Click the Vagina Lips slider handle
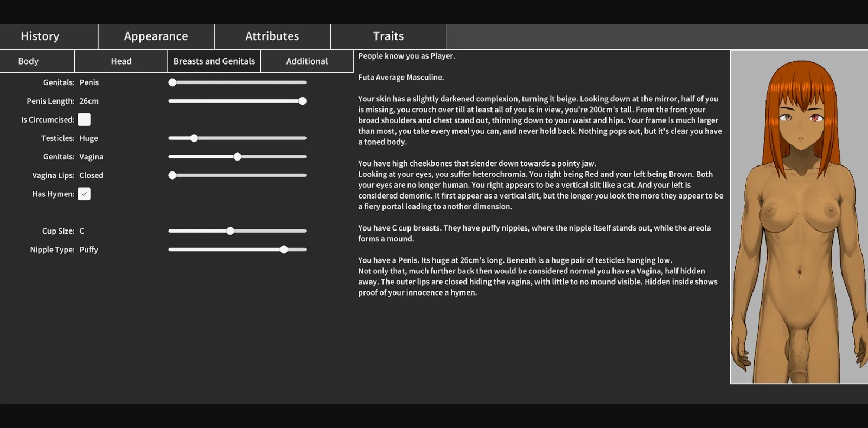Image resolution: width=868 pixels, height=428 pixels. [x=173, y=175]
